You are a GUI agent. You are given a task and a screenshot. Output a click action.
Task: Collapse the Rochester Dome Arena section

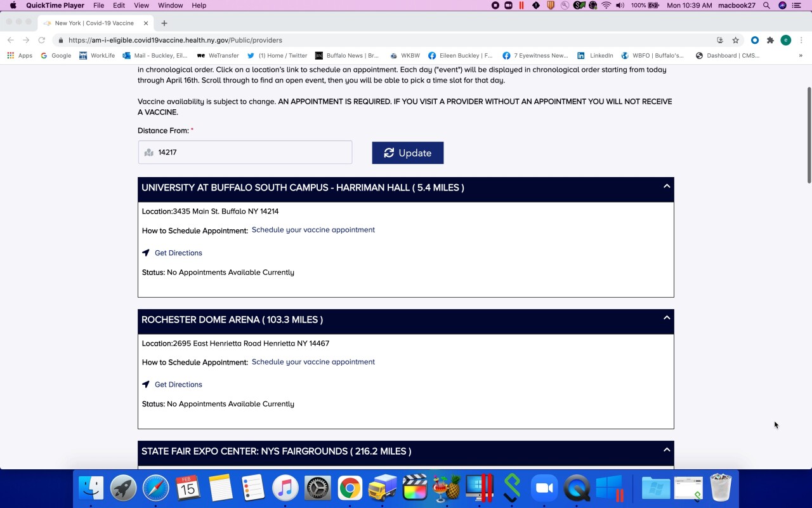coord(666,318)
